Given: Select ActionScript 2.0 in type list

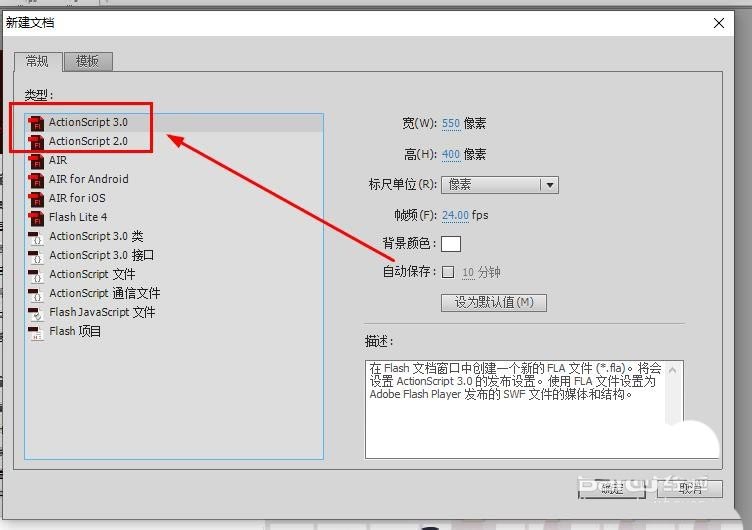Looking at the screenshot, I should (x=174, y=141).
